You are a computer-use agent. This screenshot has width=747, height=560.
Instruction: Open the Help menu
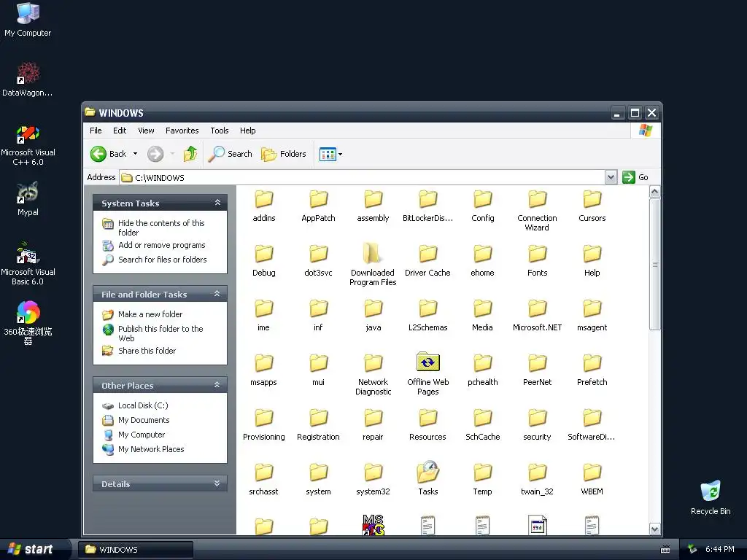click(248, 131)
